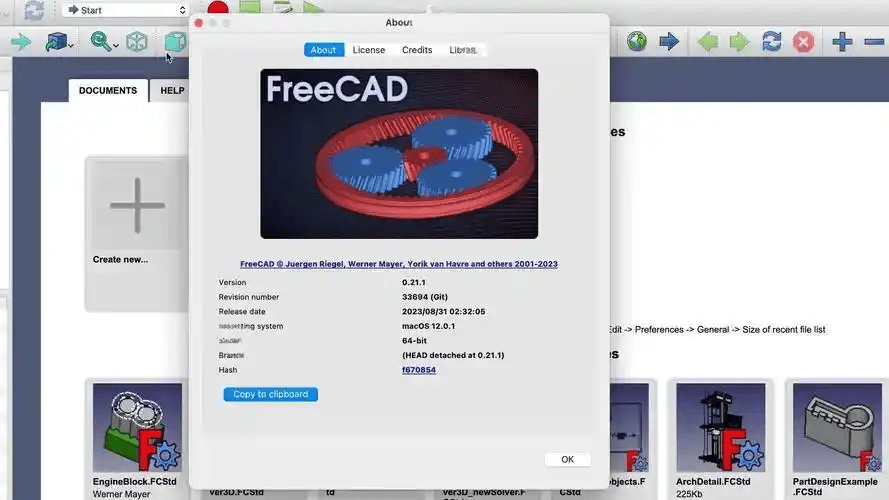This screenshot has height=500, width=889.
Task: Click the isometric view cube icon
Action: [x=137, y=42]
